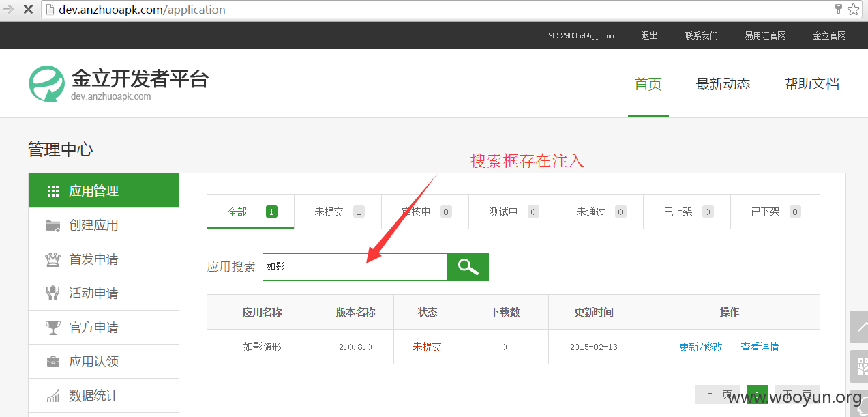Click the 联系我们 link

(x=702, y=35)
